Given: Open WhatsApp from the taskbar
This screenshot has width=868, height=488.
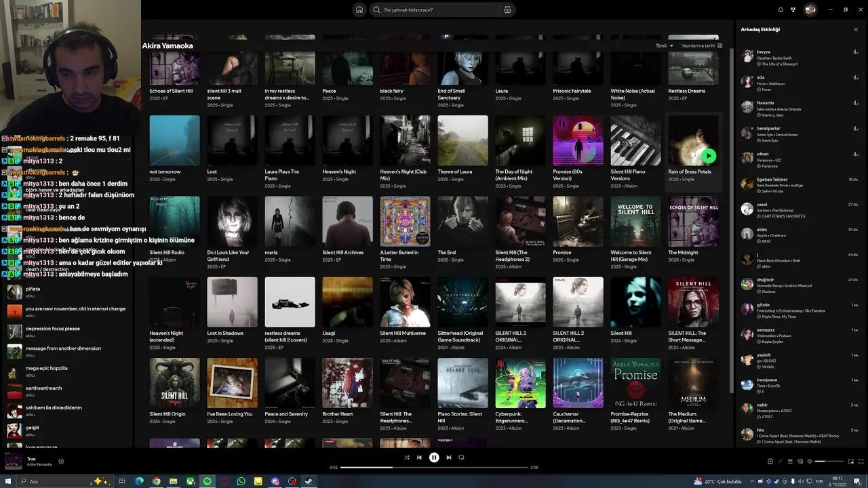Looking at the screenshot, I should click(241, 481).
